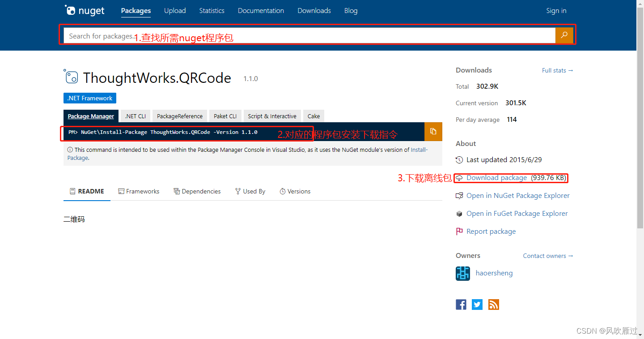Screen dimensions: 644x339
Task: Click the NuGet logo in the header
Action: (85, 10)
